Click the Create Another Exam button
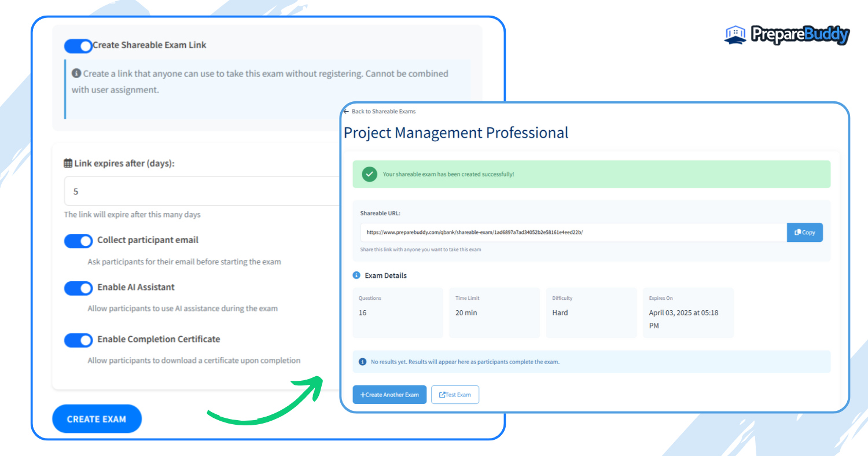 (389, 394)
